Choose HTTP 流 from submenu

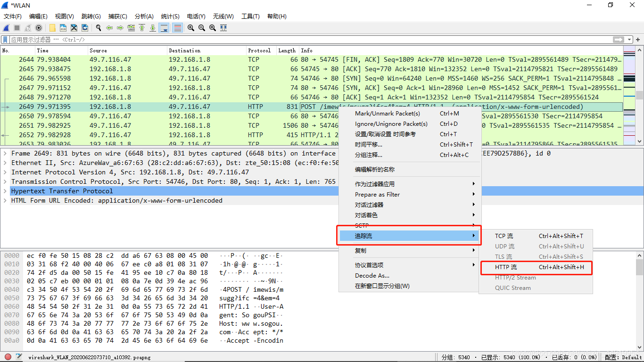pos(536,267)
